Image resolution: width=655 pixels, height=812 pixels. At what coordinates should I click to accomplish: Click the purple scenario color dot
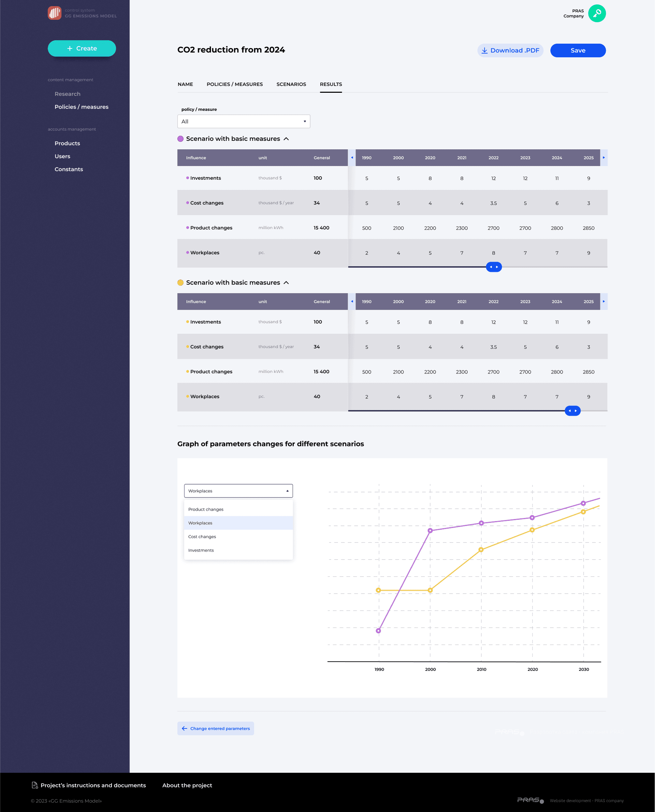click(180, 139)
